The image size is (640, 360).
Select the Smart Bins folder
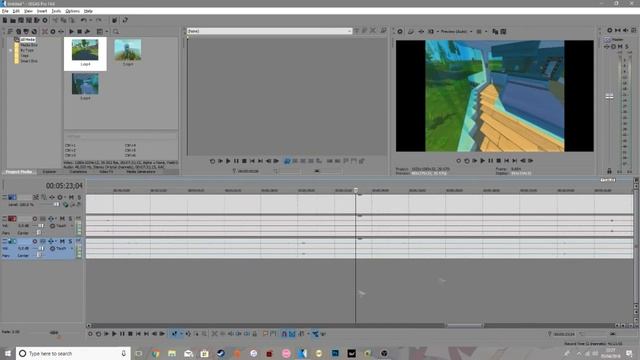[29, 61]
